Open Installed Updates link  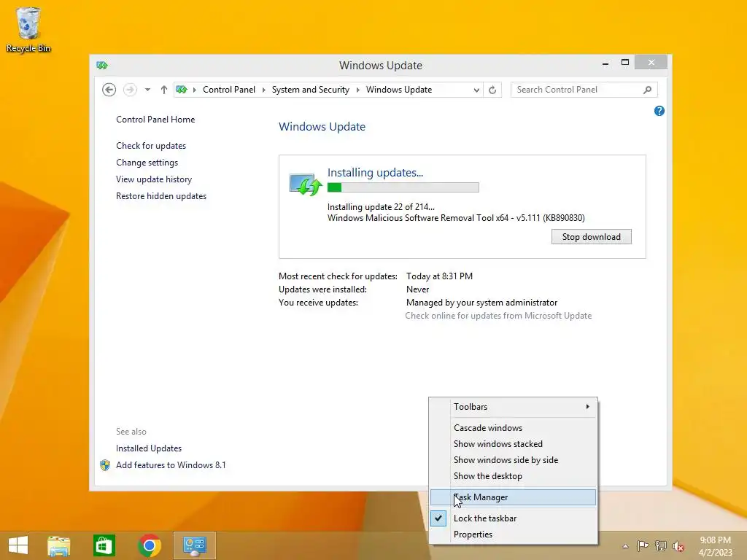pyautogui.click(x=149, y=448)
